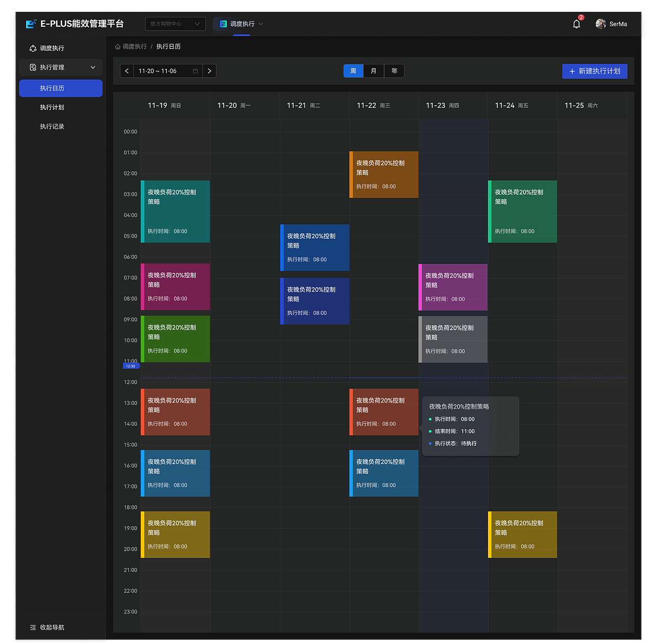Viewport: 657px width, 644px height.
Task: Open the red event on 11-22 at 13:00
Action: pyautogui.click(x=384, y=412)
